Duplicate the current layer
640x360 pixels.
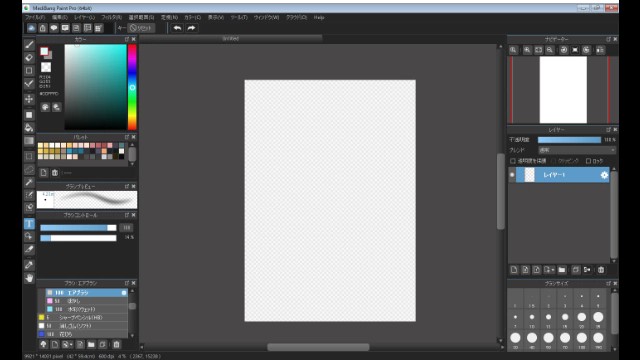(x=576, y=270)
